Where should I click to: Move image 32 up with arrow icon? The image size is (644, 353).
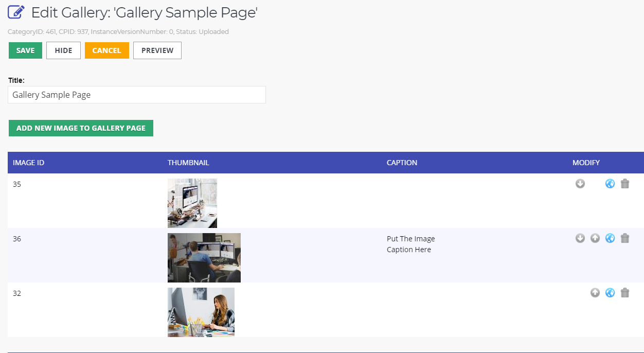[595, 293]
